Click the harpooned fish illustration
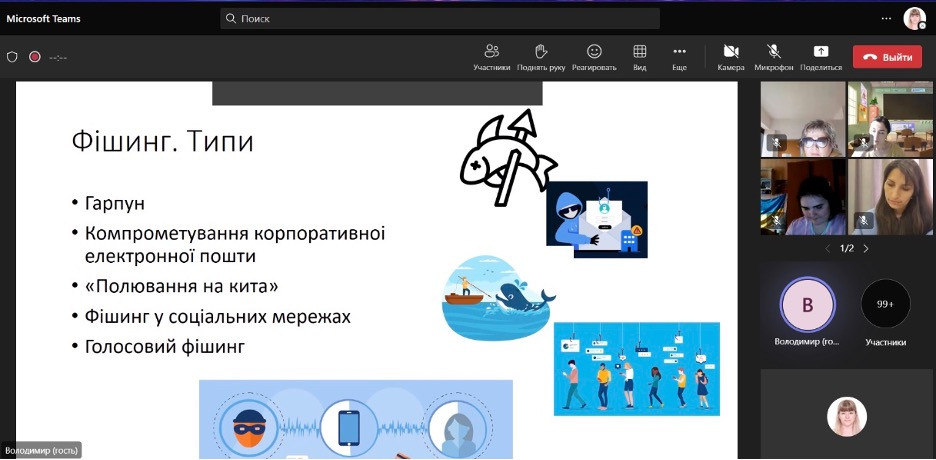 507,156
